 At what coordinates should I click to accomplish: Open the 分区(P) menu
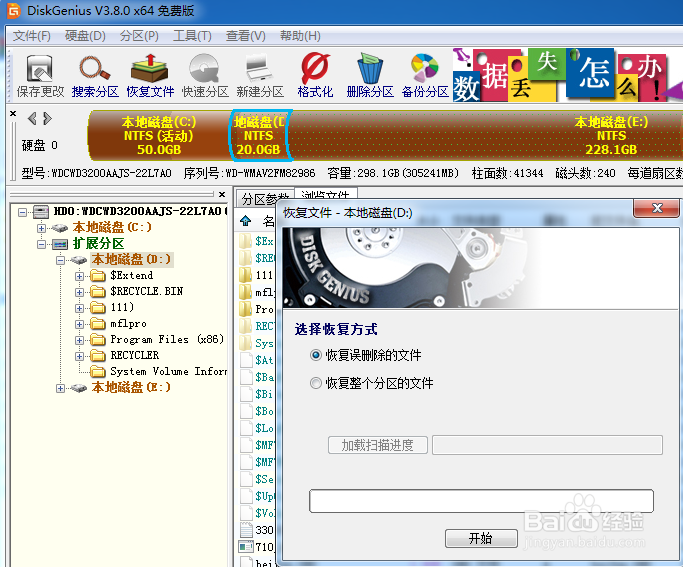139,36
